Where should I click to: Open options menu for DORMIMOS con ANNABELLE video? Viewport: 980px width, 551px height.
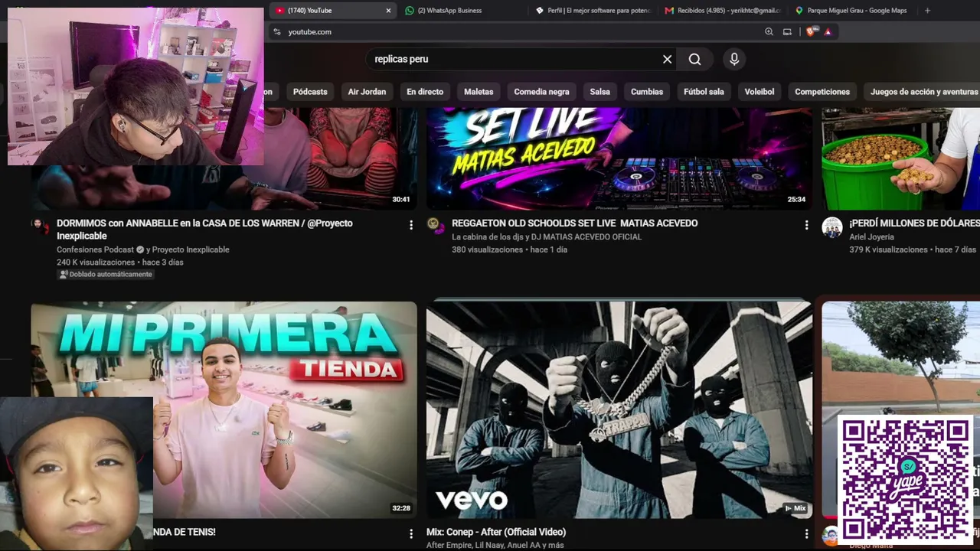click(411, 225)
